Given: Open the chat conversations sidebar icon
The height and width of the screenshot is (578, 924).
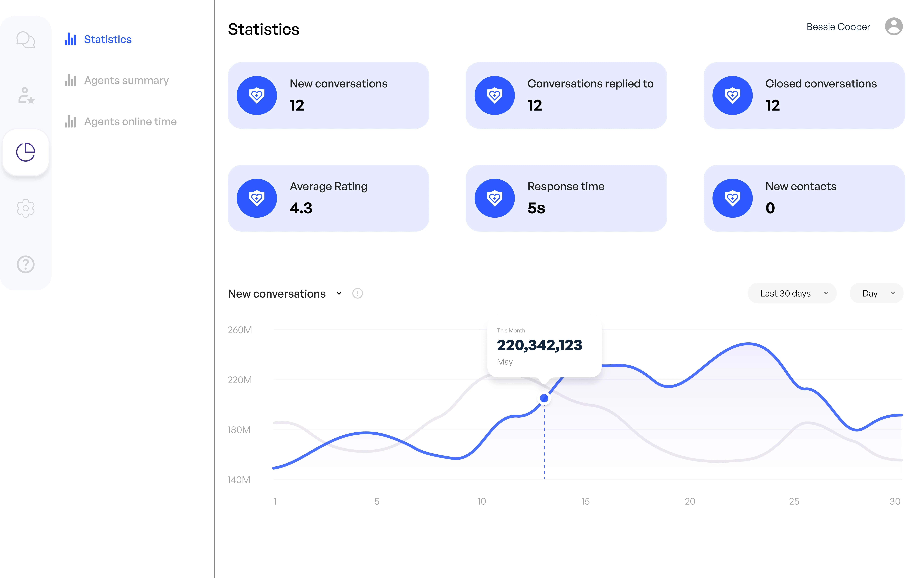Looking at the screenshot, I should pyautogui.click(x=26, y=40).
